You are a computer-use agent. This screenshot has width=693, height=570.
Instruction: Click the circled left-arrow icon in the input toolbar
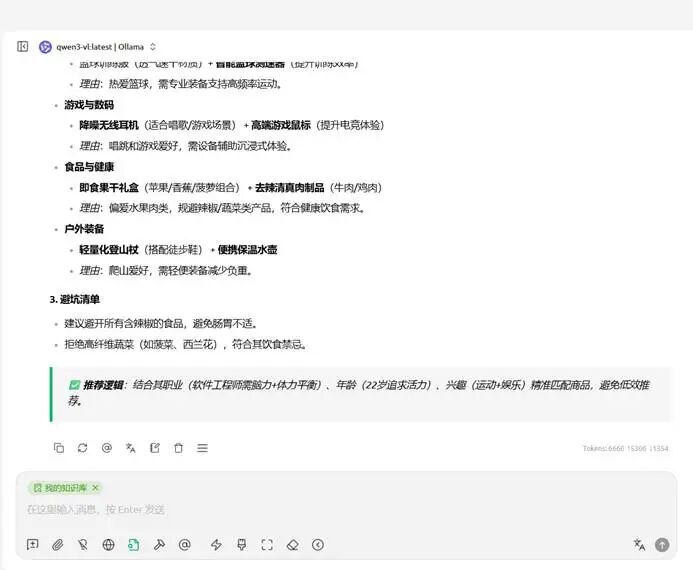[x=318, y=545]
